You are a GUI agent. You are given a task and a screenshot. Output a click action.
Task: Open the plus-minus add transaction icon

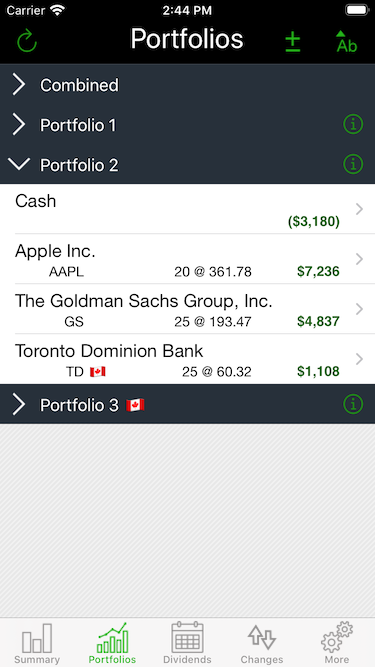(293, 42)
